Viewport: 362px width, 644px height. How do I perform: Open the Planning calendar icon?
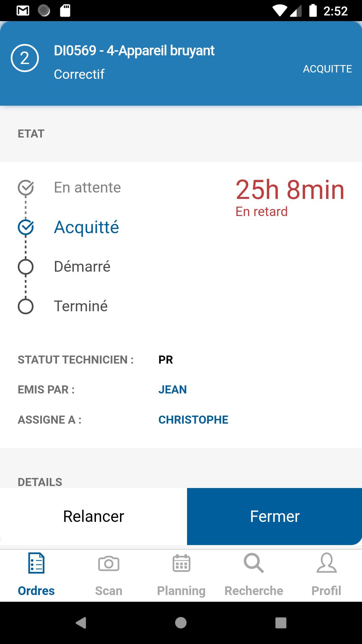coord(181,563)
